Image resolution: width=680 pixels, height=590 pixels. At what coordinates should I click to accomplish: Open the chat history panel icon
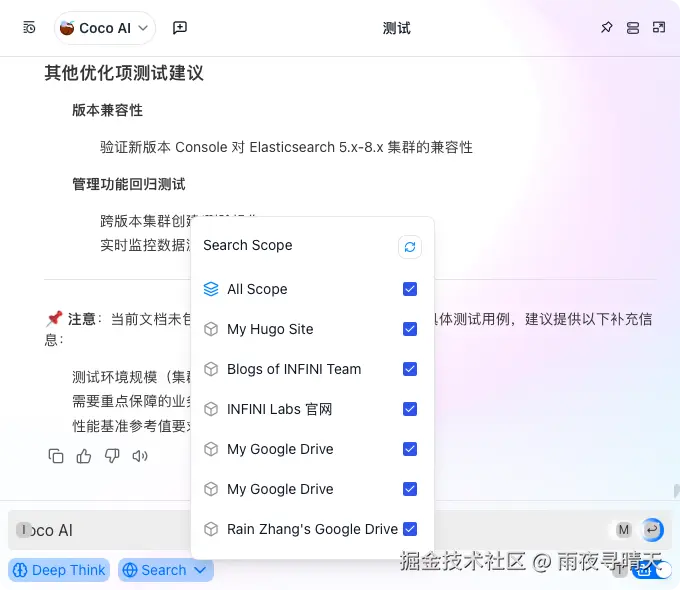point(29,28)
